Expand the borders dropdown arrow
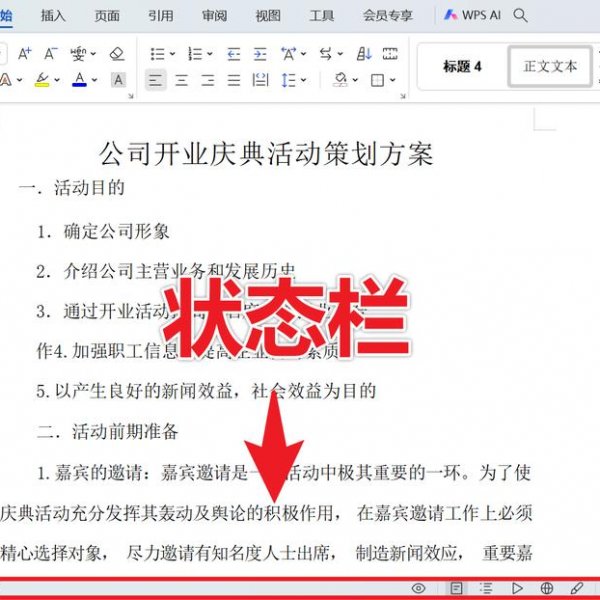Viewport: 600px width, 600px height. pyautogui.click(x=395, y=80)
